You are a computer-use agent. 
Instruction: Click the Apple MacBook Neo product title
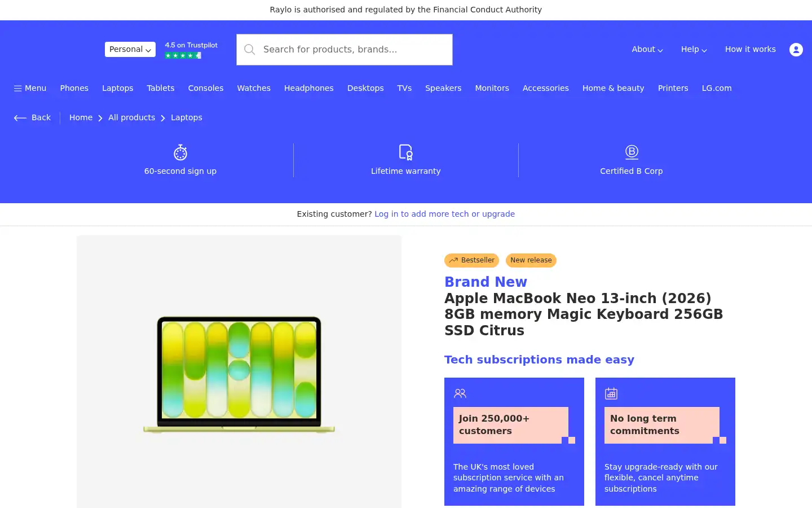click(x=584, y=314)
